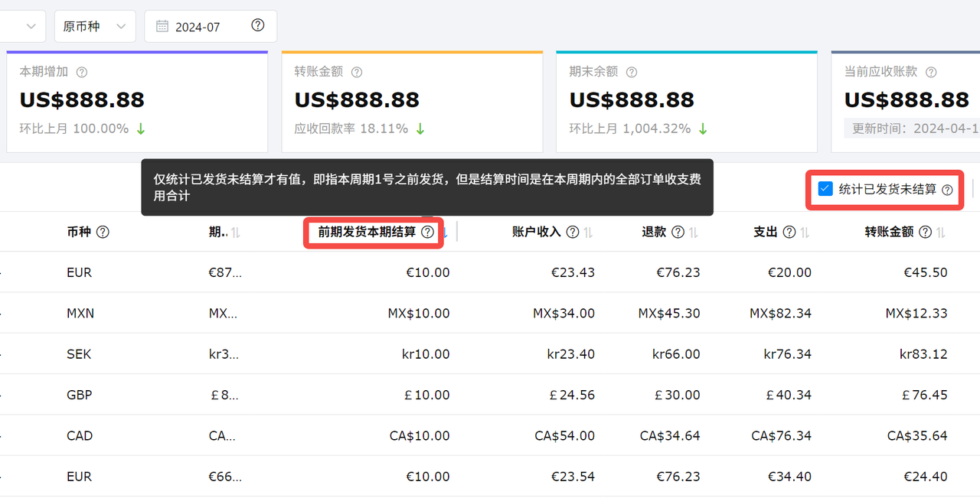Sort table by 退款 column

[693, 233]
